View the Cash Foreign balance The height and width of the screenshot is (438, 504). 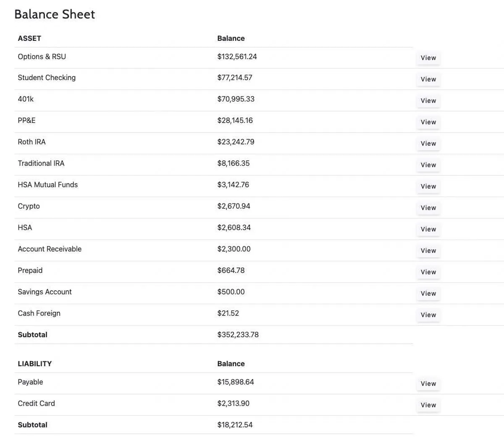point(428,315)
